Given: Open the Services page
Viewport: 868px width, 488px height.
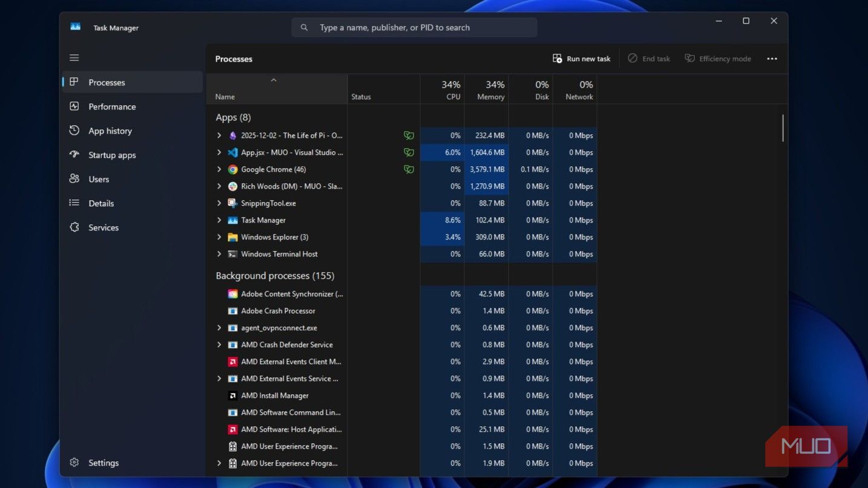Looking at the screenshot, I should 133,227.
